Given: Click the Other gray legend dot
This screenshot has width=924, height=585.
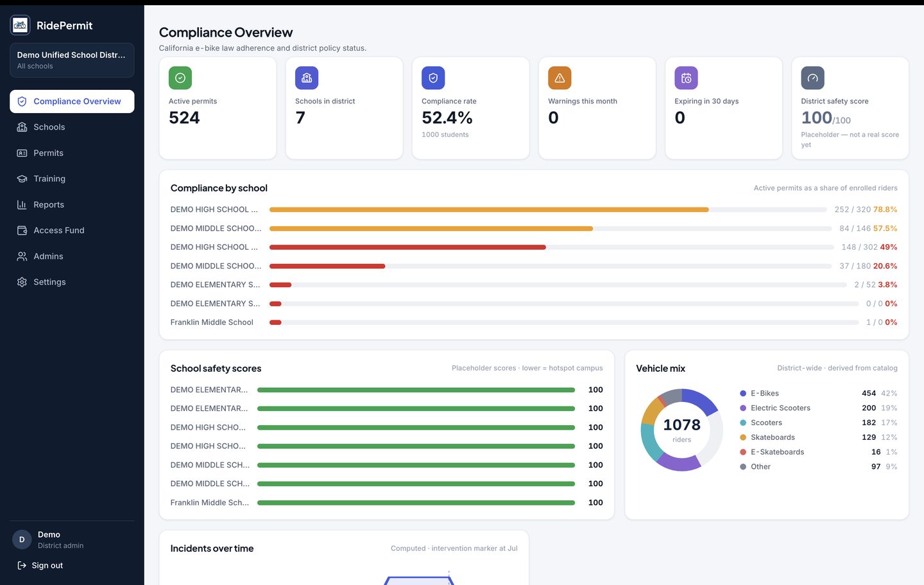Looking at the screenshot, I should 743,467.
